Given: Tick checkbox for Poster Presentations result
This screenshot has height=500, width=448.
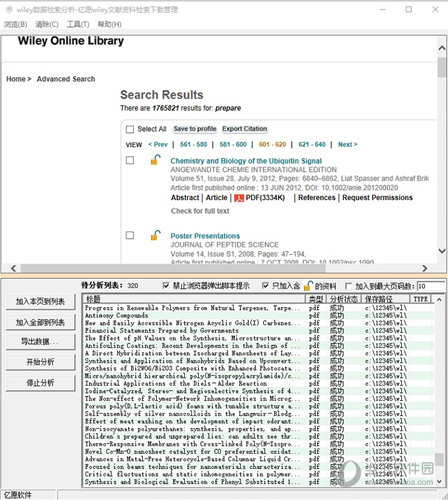Looking at the screenshot, I should [130, 235].
